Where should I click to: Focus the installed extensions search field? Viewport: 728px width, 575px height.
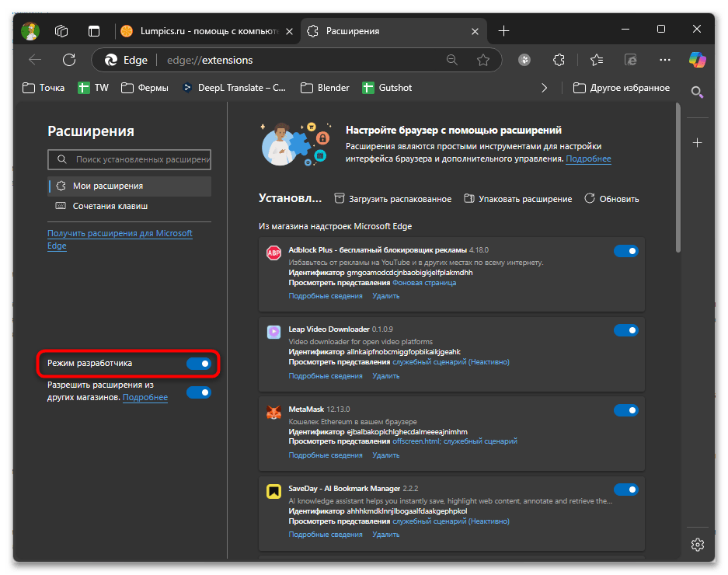[x=130, y=159]
